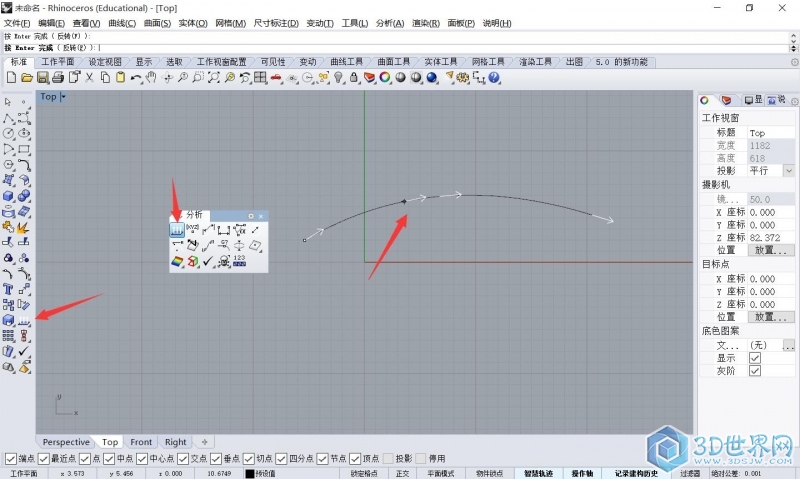The image size is (800, 479).
Task: Select the Box solid tool in sidebar
Action: tap(8, 196)
